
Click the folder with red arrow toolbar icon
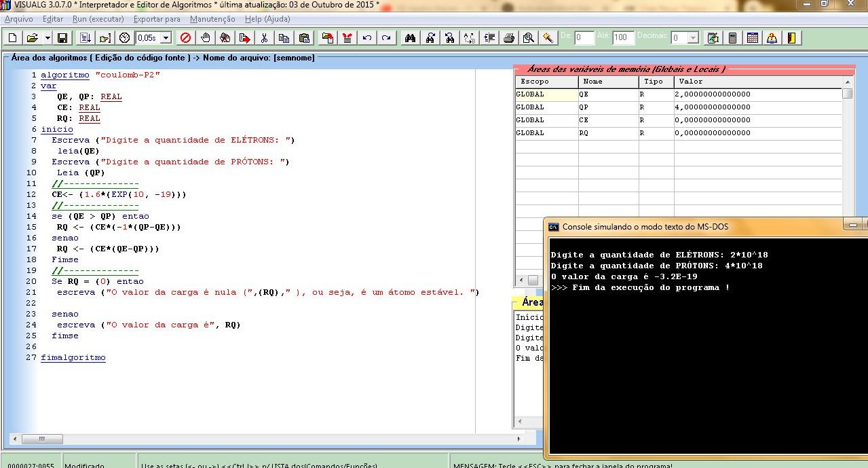point(328,38)
